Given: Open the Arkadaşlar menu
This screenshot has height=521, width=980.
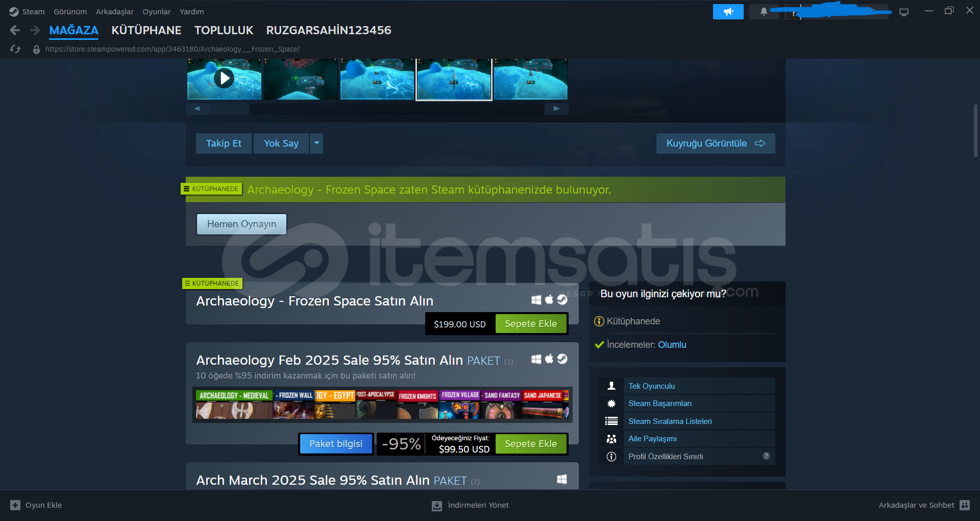Looking at the screenshot, I should (115, 12).
